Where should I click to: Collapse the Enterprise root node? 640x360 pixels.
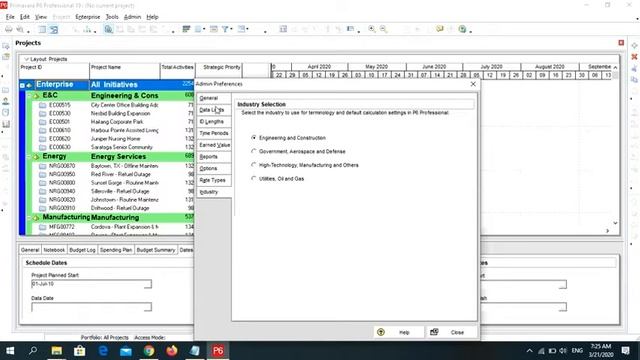click(x=22, y=85)
